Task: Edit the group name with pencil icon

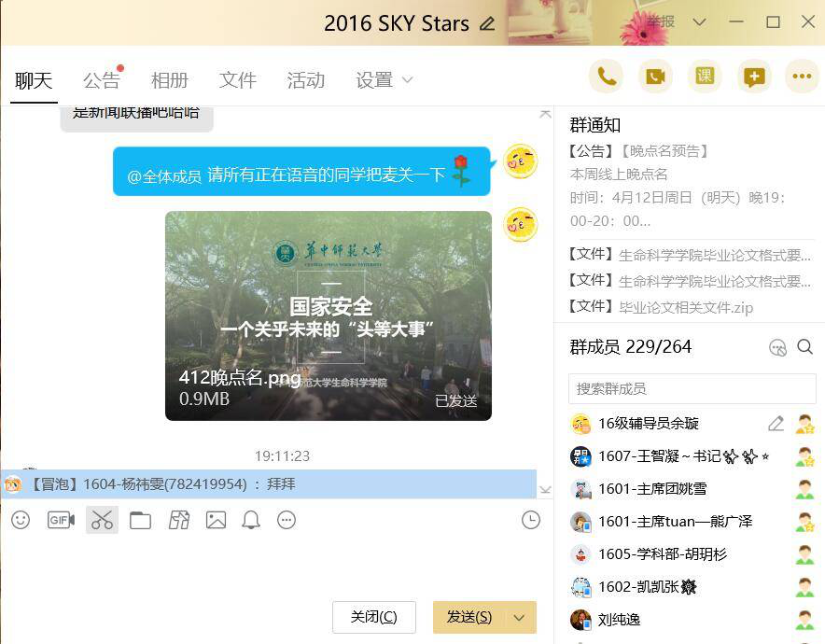Action: (487, 23)
